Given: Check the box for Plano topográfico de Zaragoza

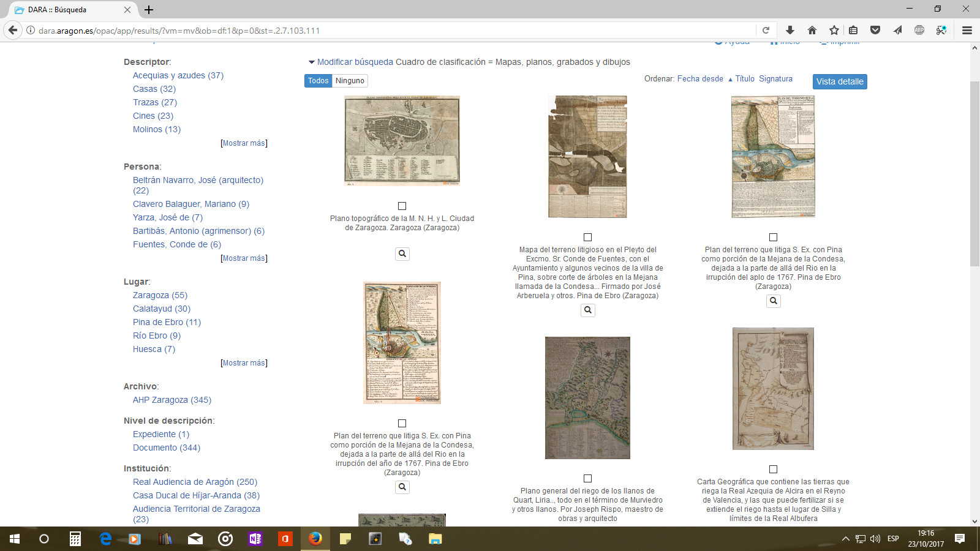Looking at the screenshot, I should (x=402, y=206).
